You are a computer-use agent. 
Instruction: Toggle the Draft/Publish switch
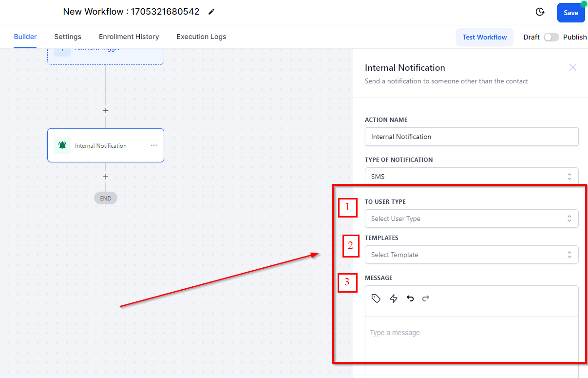pyautogui.click(x=551, y=37)
